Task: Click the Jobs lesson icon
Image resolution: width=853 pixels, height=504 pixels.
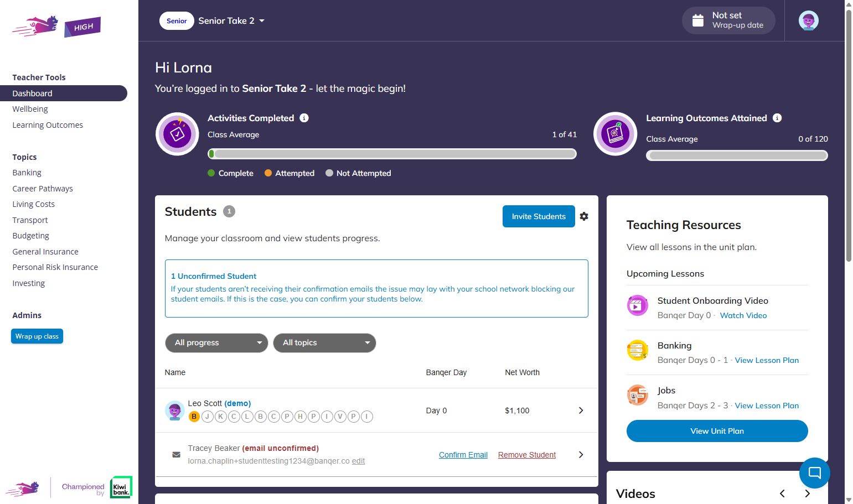Action: (x=637, y=395)
